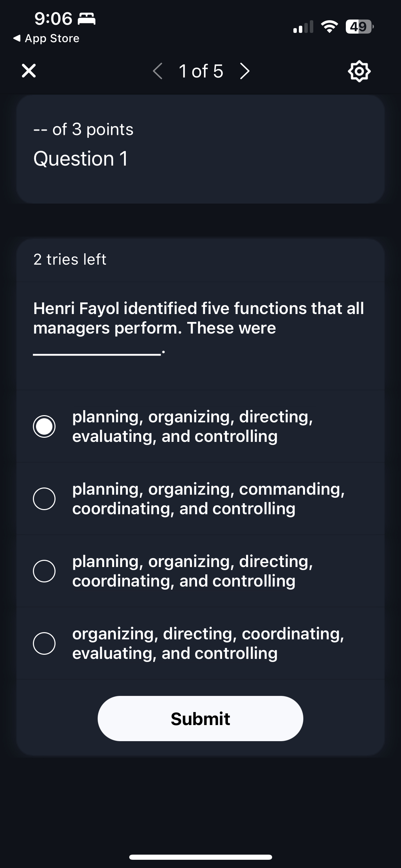Tap the sleep focus bed icon
401x868 pixels.
(87, 19)
